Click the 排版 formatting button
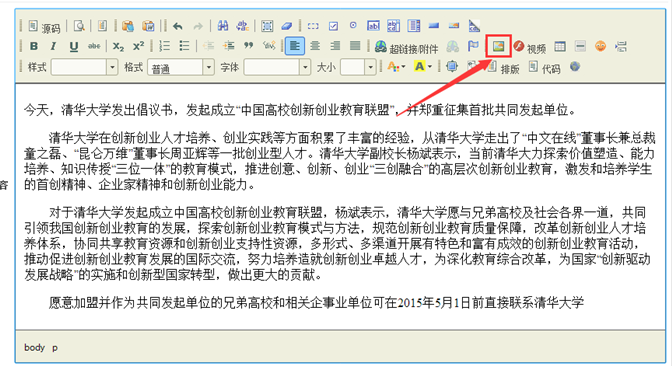Viewport: 672px width, 366px height. 503,68
